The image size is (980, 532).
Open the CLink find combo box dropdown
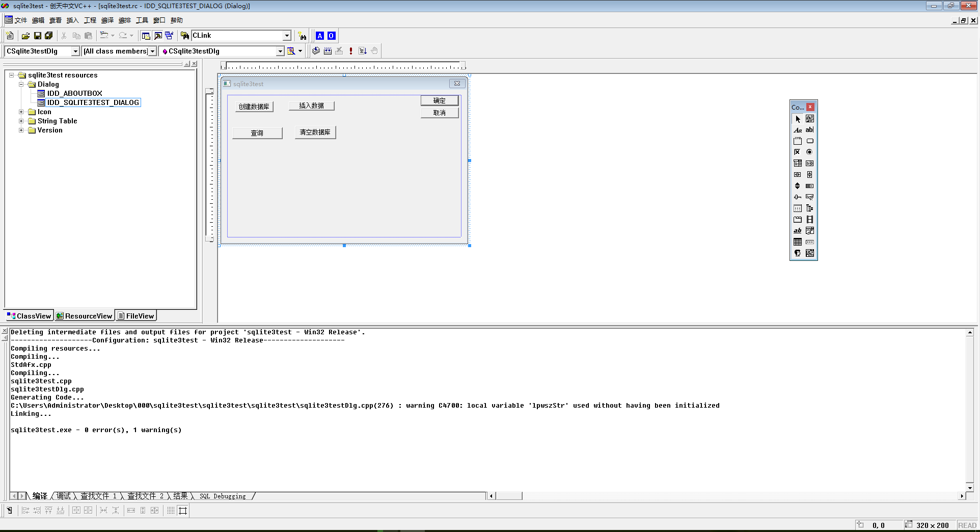click(x=287, y=36)
